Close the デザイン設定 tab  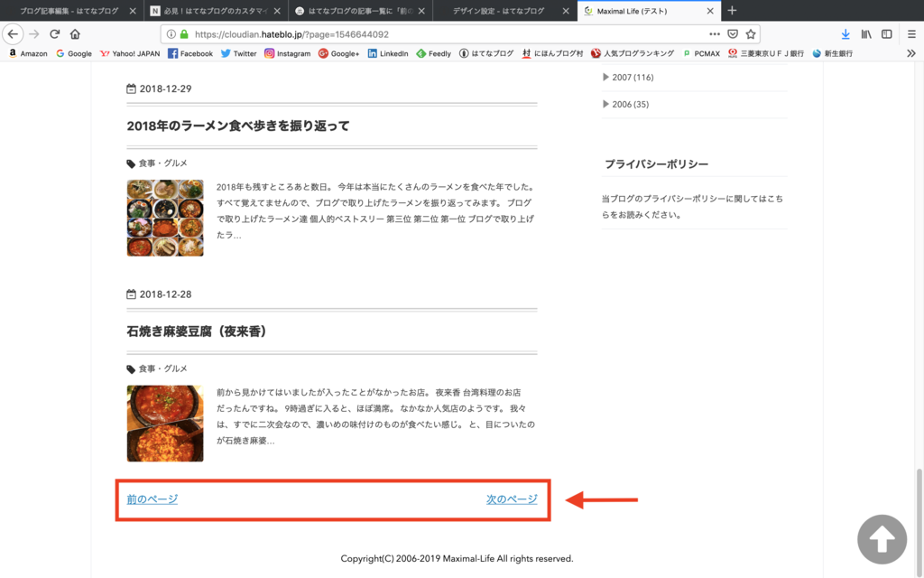pos(566,11)
